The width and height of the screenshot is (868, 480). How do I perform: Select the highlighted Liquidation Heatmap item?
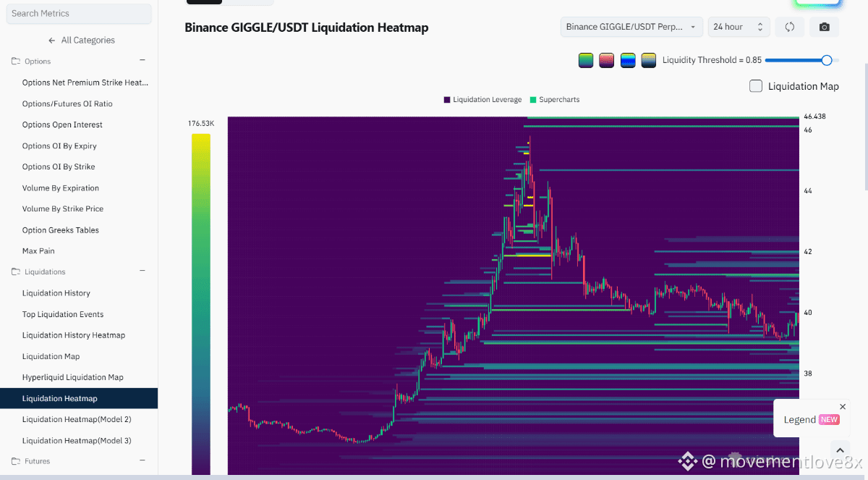click(79, 398)
